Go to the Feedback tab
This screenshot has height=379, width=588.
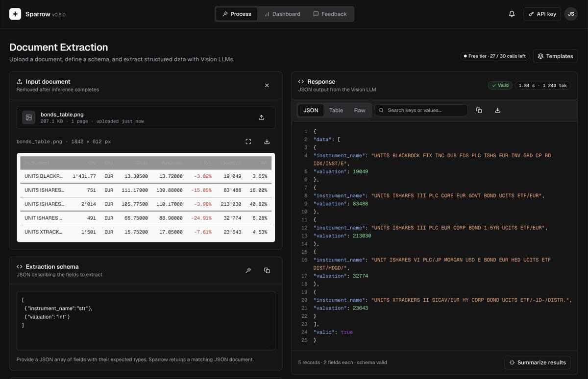coord(330,14)
